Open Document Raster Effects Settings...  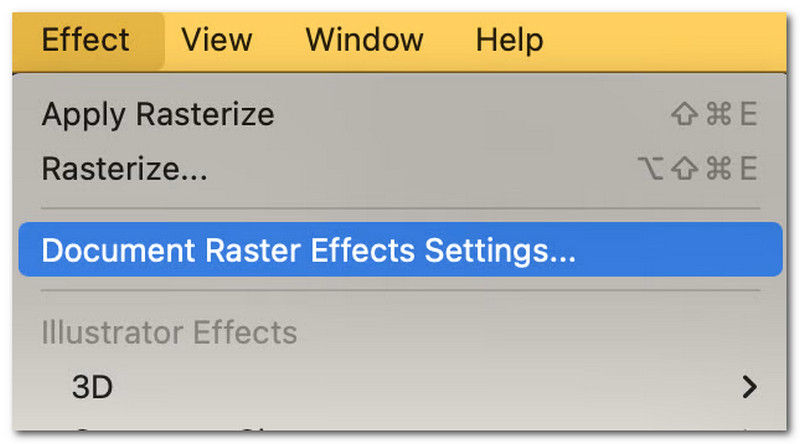click(x=308, y=250)
